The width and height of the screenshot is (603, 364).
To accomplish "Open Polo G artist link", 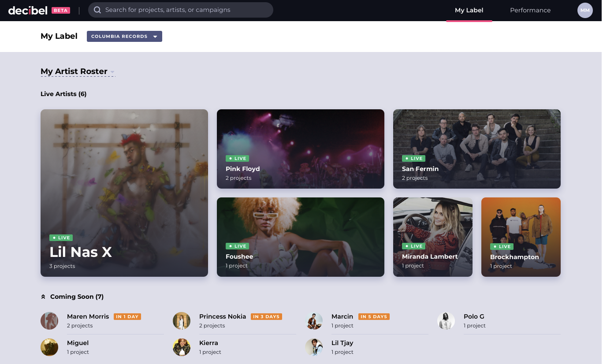I will coord(474,316).
